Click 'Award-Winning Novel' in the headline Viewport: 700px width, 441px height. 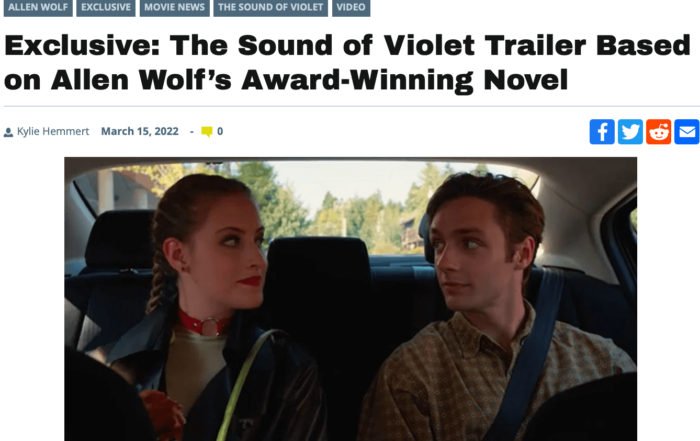[404, 80]
